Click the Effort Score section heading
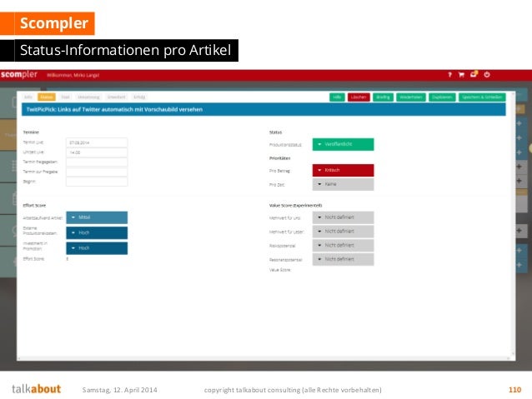This screenshot has width=532, height=399. (34, 206)
